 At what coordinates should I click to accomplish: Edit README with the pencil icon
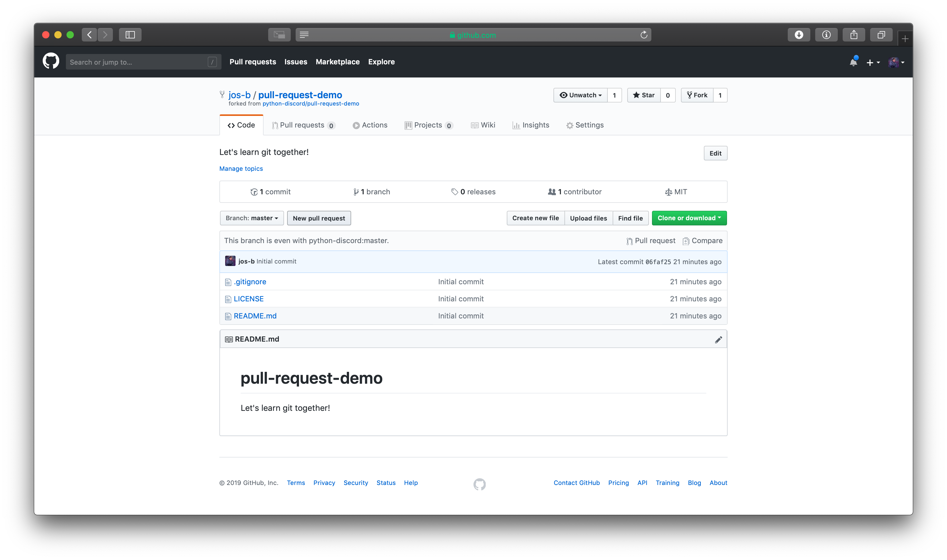pos(718,339)
